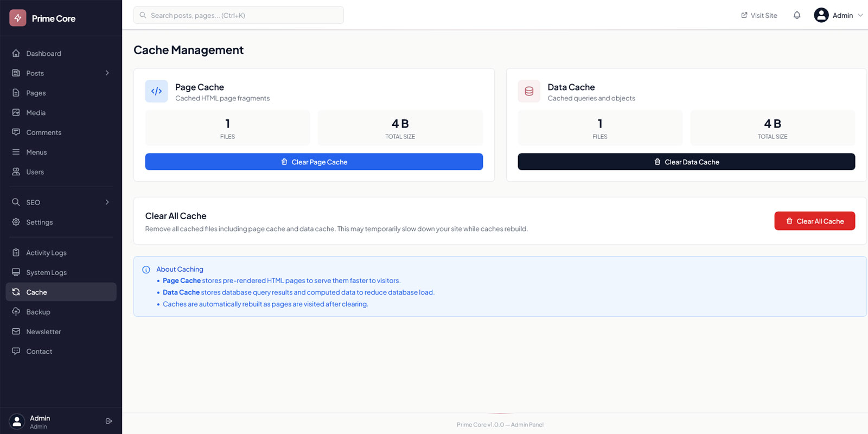The width and height of the screenshot is (868, 434).
Task: Click the notification bell icon
Action: [x=797, y=15]
